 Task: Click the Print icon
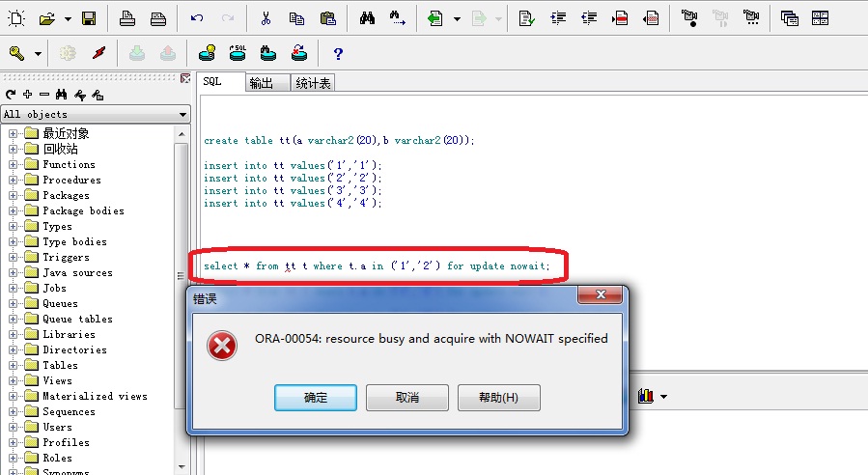pyautogui.click(x=127, y=18)
